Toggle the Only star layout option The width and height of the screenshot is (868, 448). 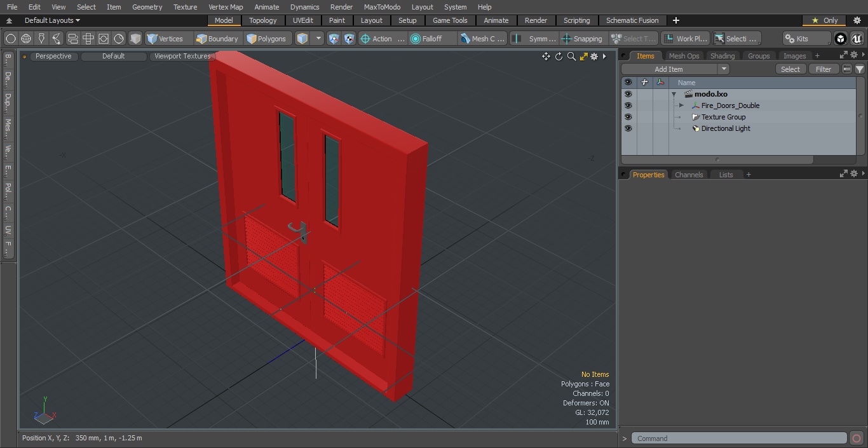(824, 20)
